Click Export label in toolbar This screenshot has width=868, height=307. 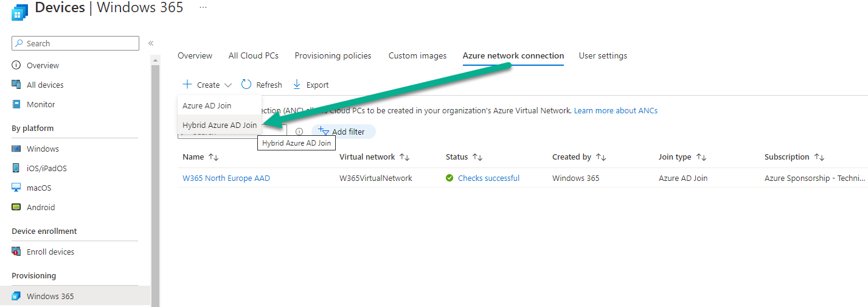[x=318, y=85]
